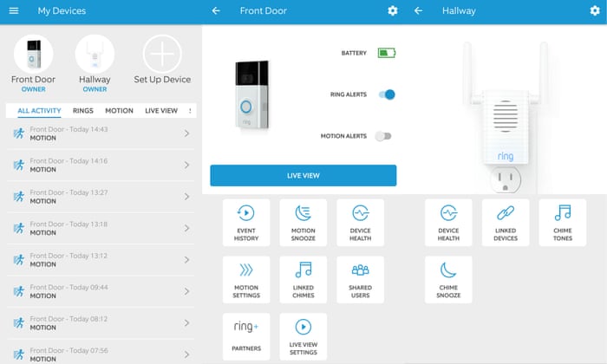Open Motion Snooze tile
The image size is (607, 364).
tap(303, 222)
